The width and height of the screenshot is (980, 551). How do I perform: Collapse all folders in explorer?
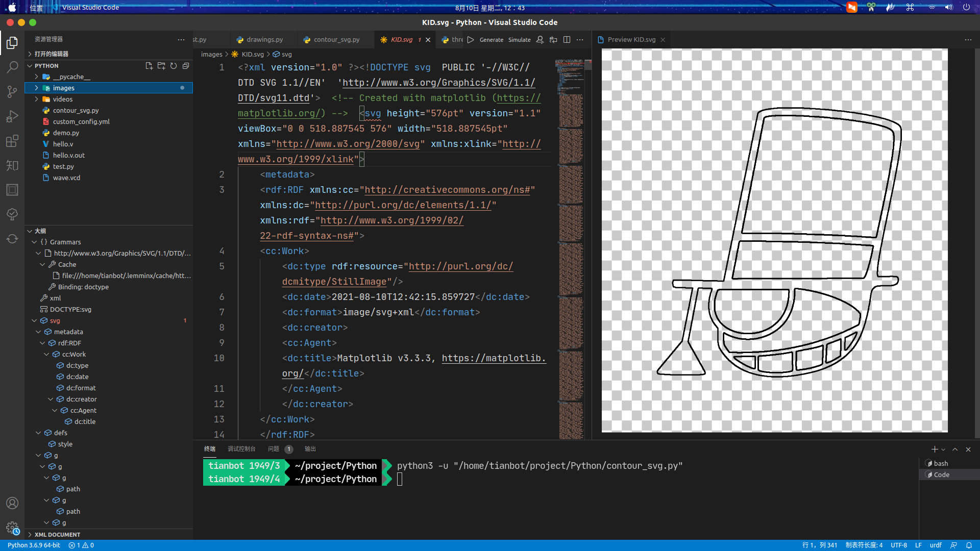tap(186, 66)
